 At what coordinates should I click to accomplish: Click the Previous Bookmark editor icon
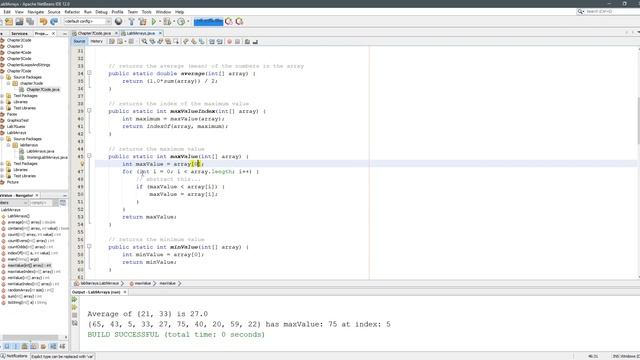point(186,41)
